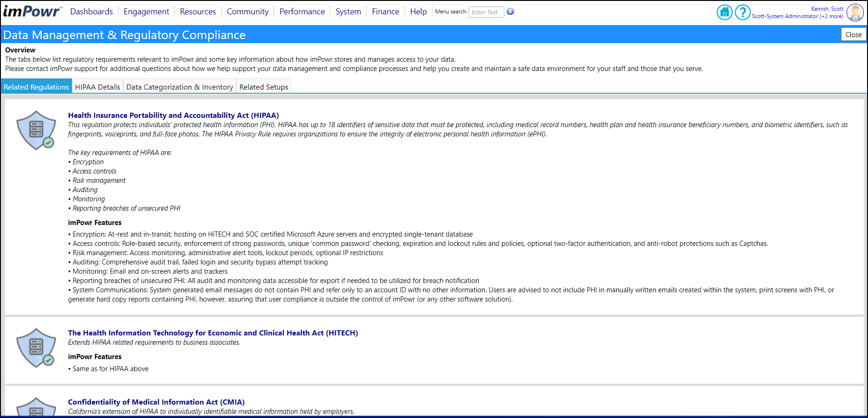Click 'The key requirements of HIPAA are:' text
Screen dimensions: 868x418
(120, 153)
